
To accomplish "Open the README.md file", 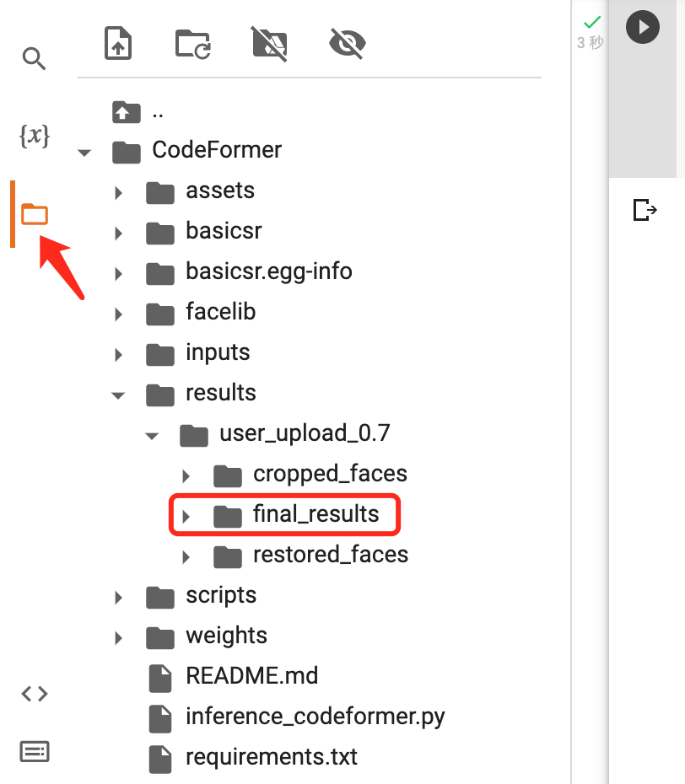I will (x=251, y=676).
